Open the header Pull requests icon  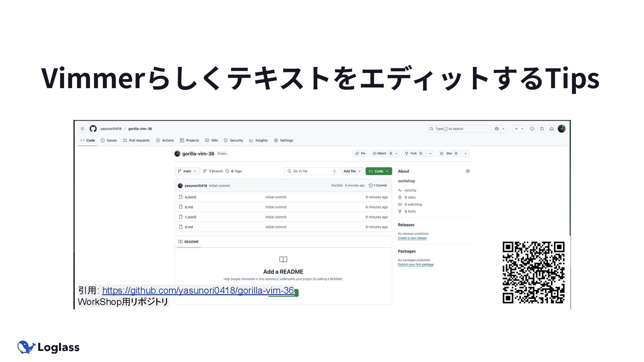coord(542,129)
